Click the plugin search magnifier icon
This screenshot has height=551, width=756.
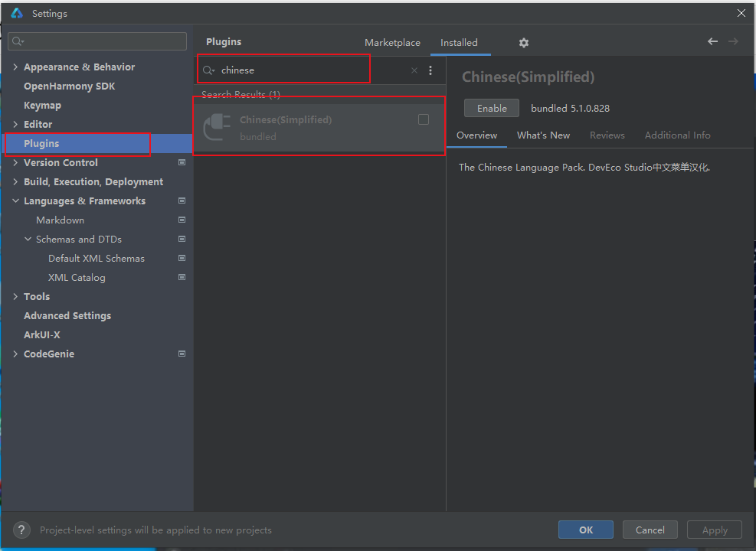[208, 70]
